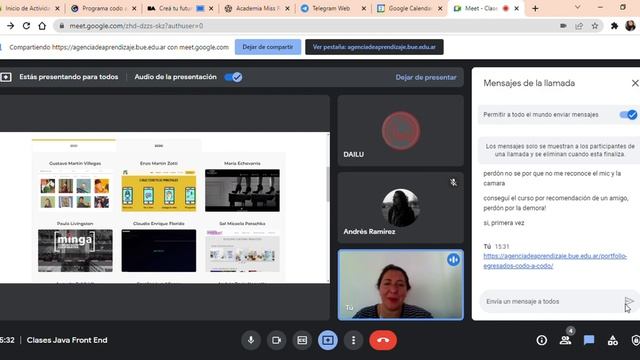Switch to Google Calendar tab

409,8
